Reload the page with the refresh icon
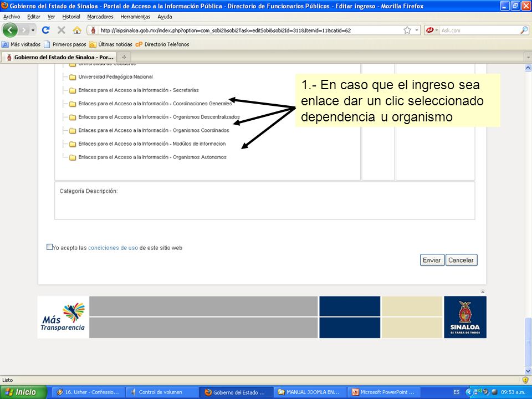 point(45,30)
